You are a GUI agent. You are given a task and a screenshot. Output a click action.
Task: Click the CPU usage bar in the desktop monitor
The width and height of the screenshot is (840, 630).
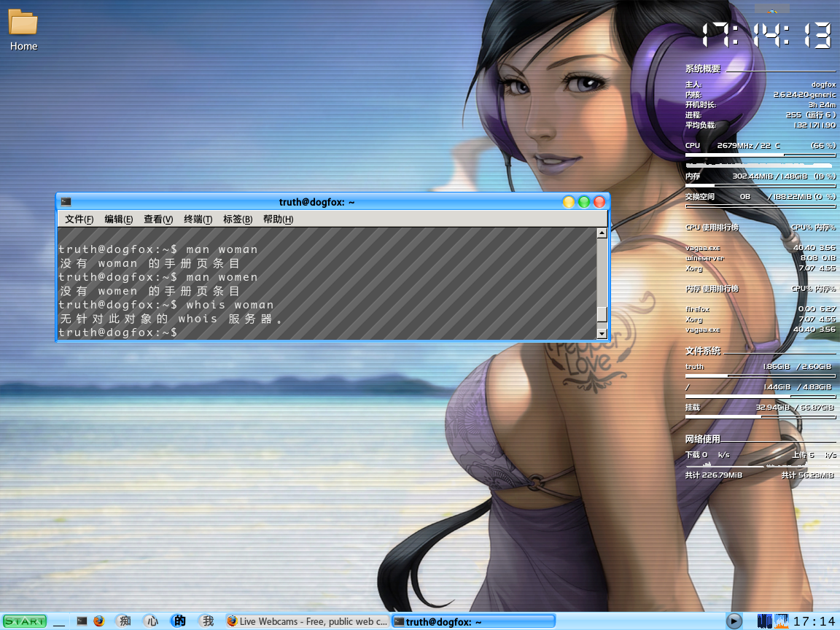tap(761, 155)
